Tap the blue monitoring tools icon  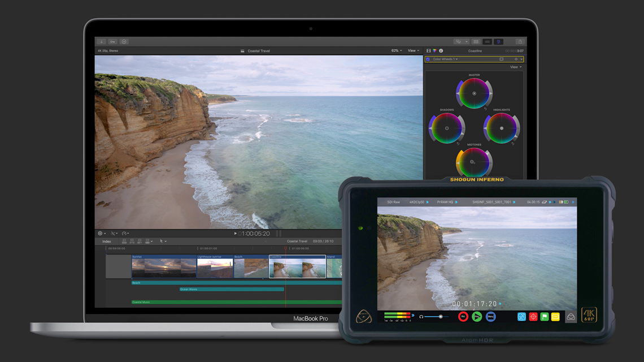click(x=521, y=317)
